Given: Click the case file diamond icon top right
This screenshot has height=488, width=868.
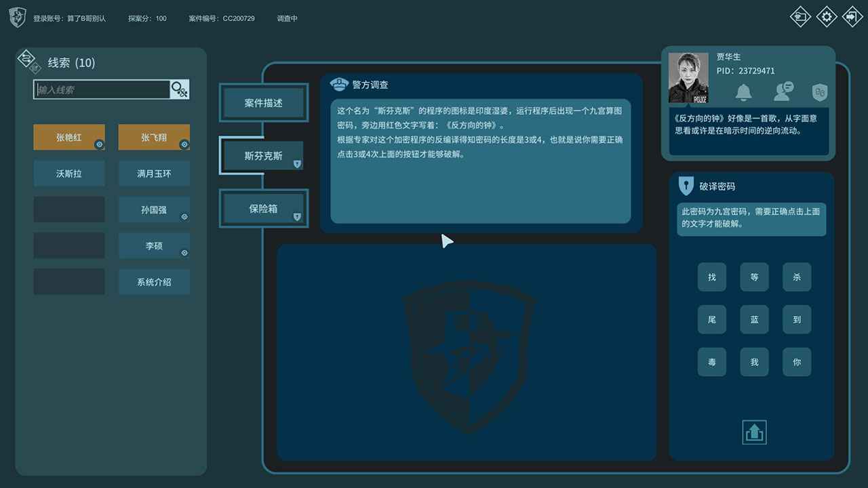Looking at the screenshot, I should point(800,16).
